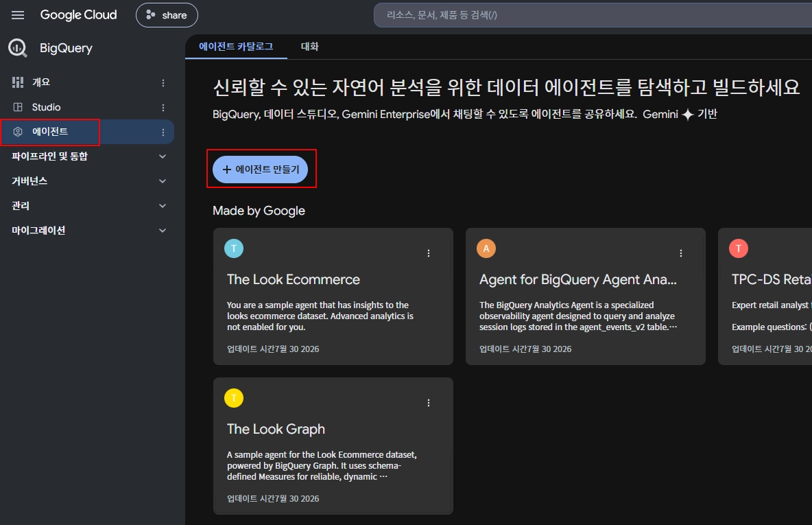Viewport: 812px width, 525px height.
Task: Click the 에이전트 hexagon icon
Action: (18, 132)
